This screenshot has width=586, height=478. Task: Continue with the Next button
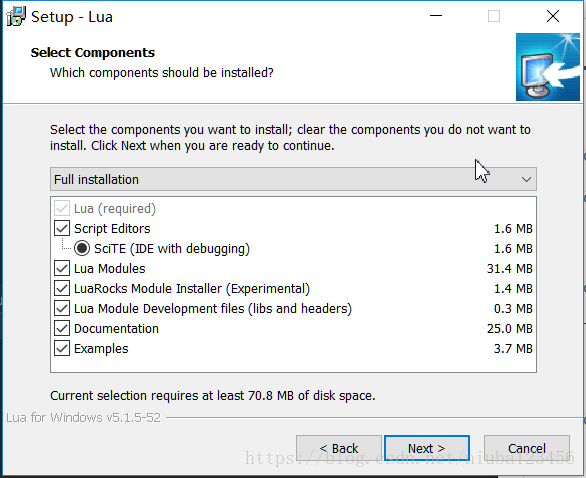[x=427, y=448]
